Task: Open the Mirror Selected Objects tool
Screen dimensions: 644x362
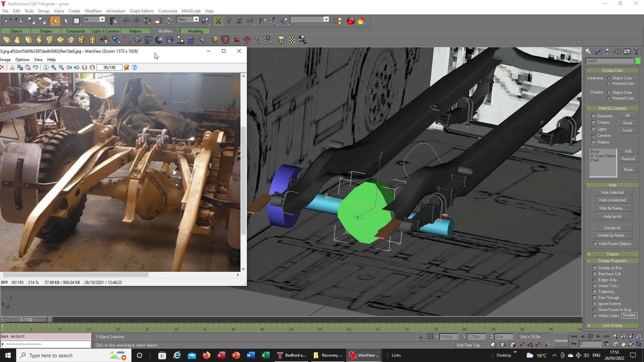Action: point(263,21)
